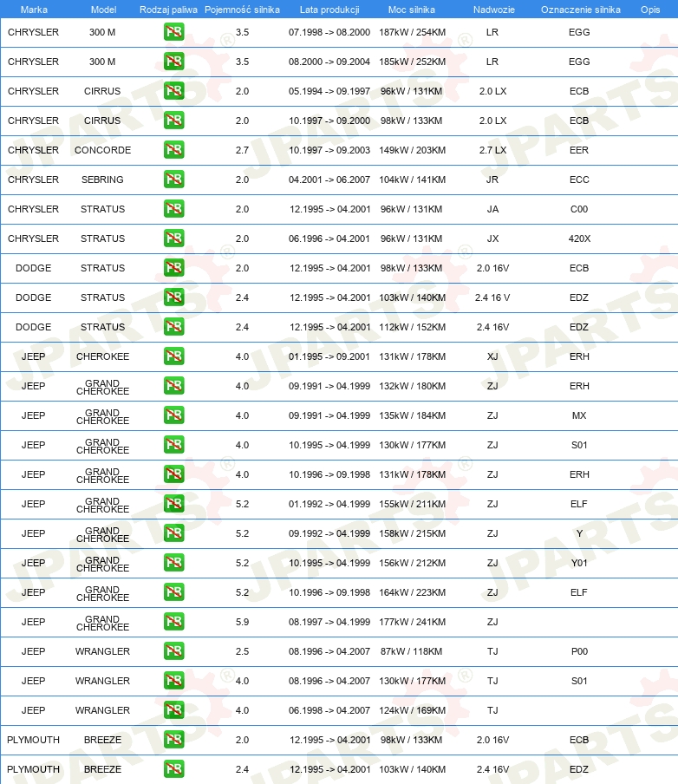Click the 185kW / 252KM power cell
Viewport: 678px width, 784px height.
pyautogui.click(x=413, y=62)
